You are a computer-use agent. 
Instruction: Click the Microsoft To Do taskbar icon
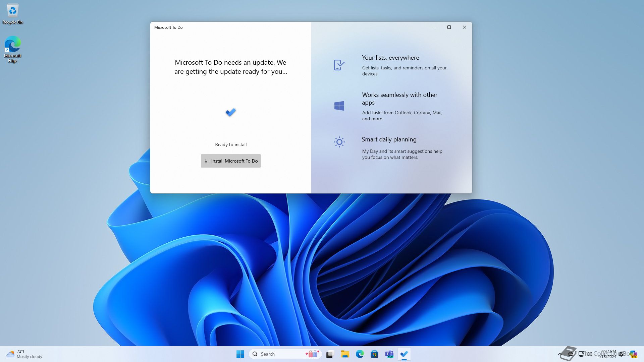(x=404, y=354)
